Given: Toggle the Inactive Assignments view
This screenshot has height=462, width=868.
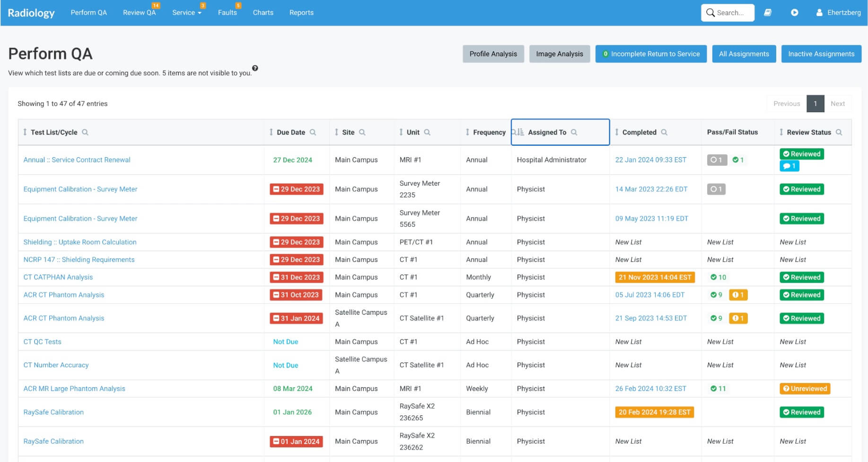Looking at the screenshot, I should [821, 54].
